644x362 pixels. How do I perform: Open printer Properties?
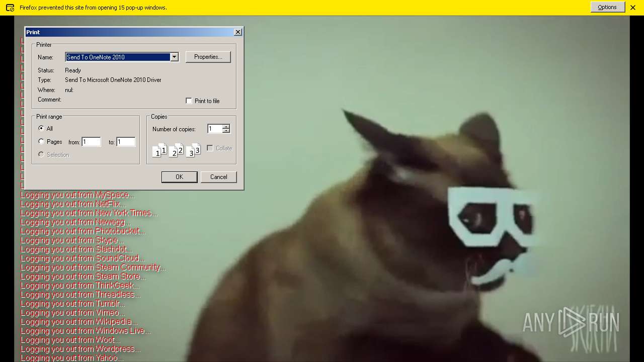[208, 57]
